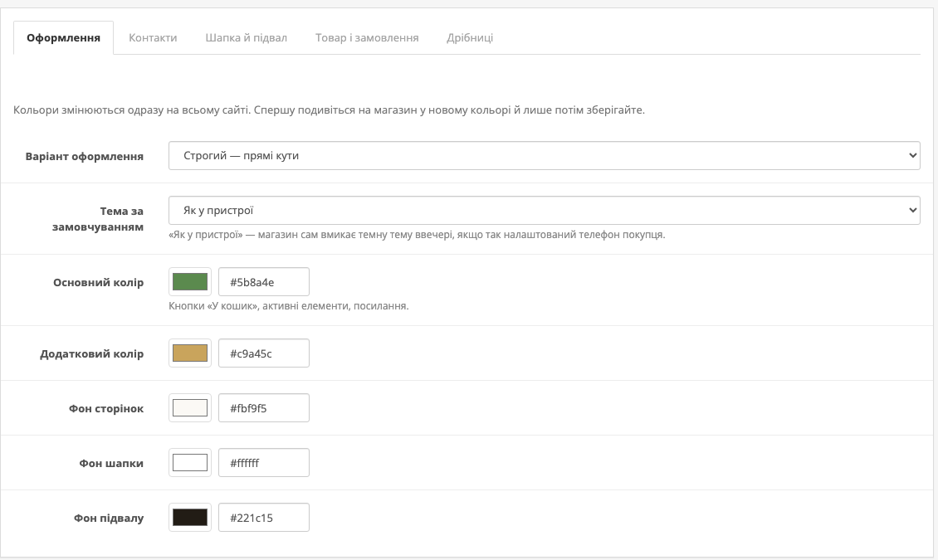
Task: Open the Дрібниці tab
Action: click(x=470, y=37)
